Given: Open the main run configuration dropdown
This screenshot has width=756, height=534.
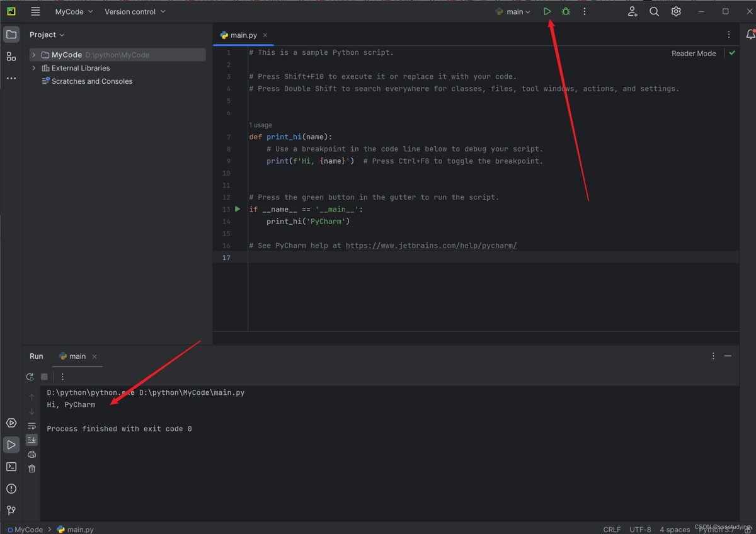Looking at the screenshot, I should tap(513, 11).
